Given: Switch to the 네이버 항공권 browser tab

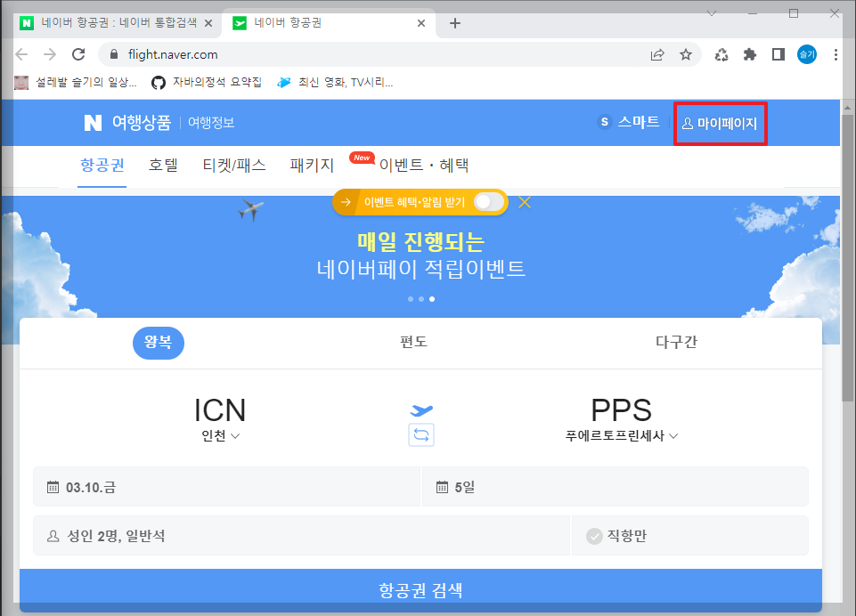Looking at the screenshot, I should (x=328, y=23).
